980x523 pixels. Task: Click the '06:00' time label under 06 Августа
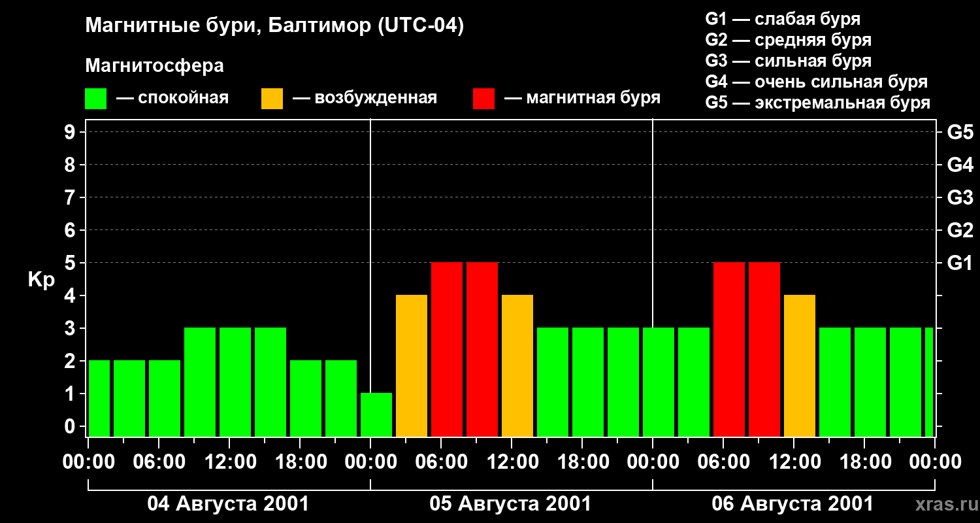pos(724,462)
